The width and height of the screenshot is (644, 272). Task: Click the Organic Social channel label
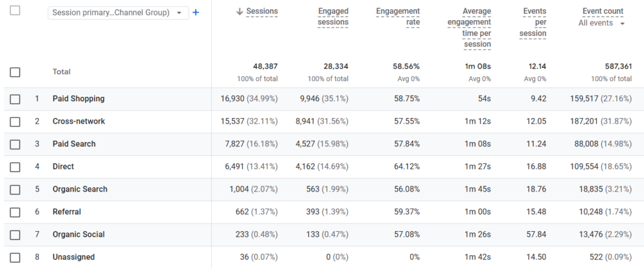point(79,234)
